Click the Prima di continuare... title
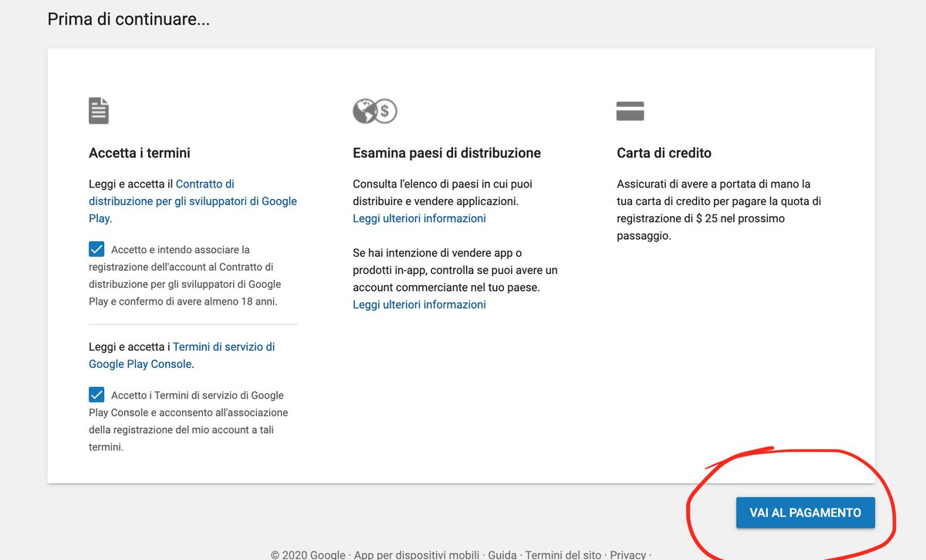The height and width of the screenshot is (560, 926). [128, 19]
